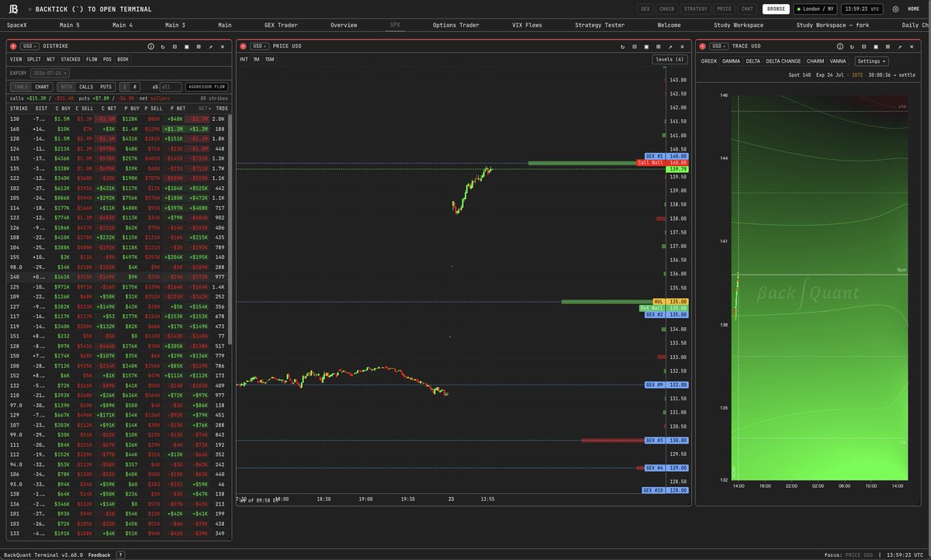931x560 pixels.
Task: Pop out the PRICE USO panel with arrow icon
Action: point(670,47)
